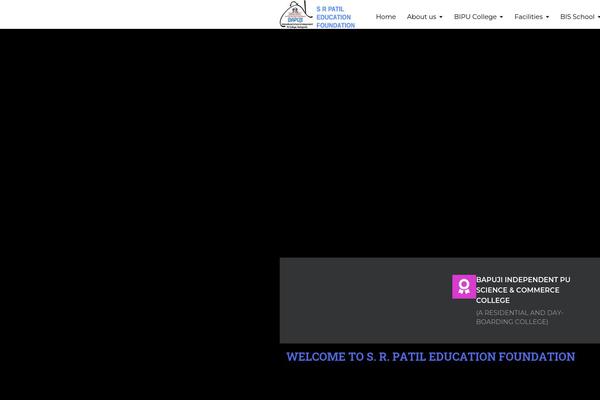Open the Facilities dropdown menu
The image size is (600, 400).
(531, 17)
